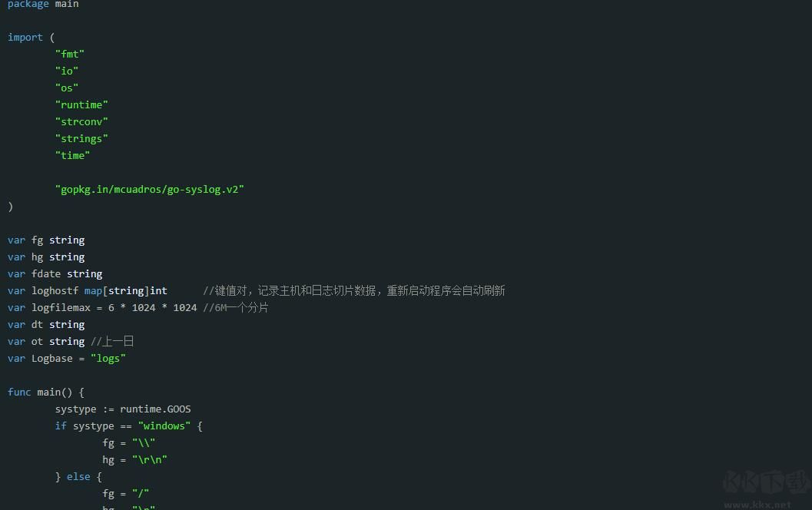
Task: Click the go-syslog.v2 import path
Action: coord(150,189)
